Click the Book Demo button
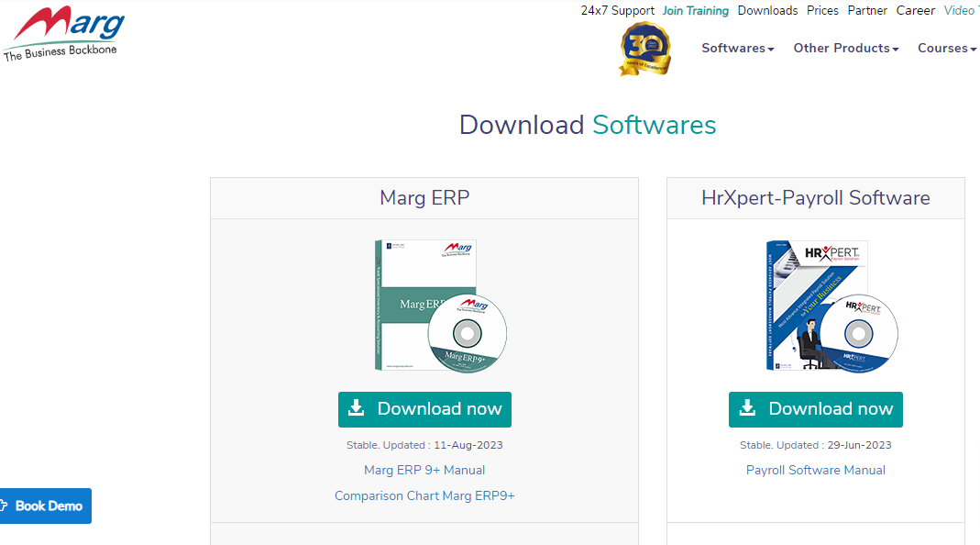 coord(46,506)
